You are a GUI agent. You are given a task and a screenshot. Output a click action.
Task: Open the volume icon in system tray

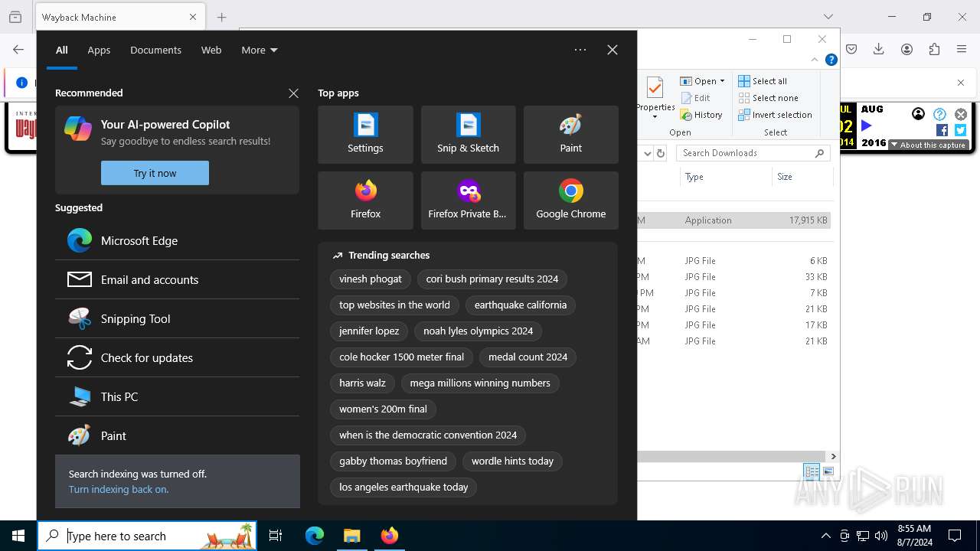pyautogui.click(x=881, y=536)
